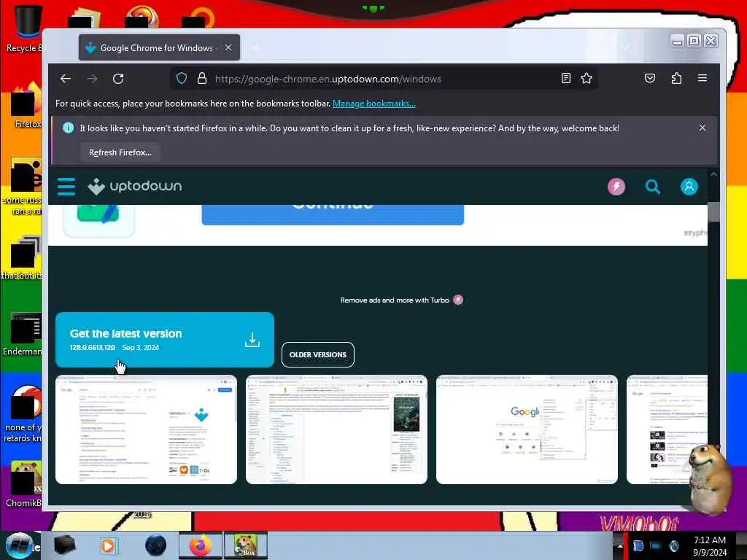Screen dimensions: 747x560
Task: Show hidden system tray icons
Action: point(620,545)
